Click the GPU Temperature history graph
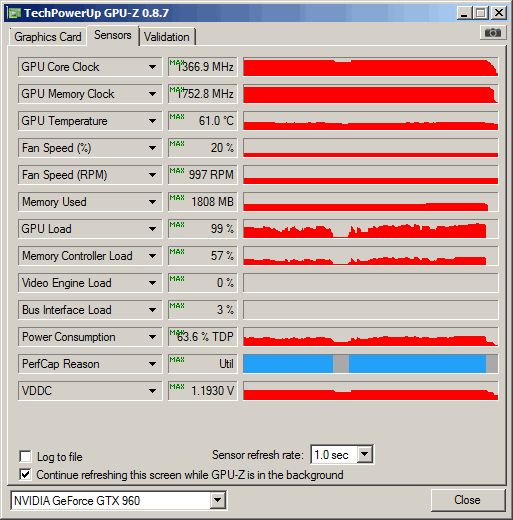This screenshot has width=513, height=520. click(x=371, y=121)
